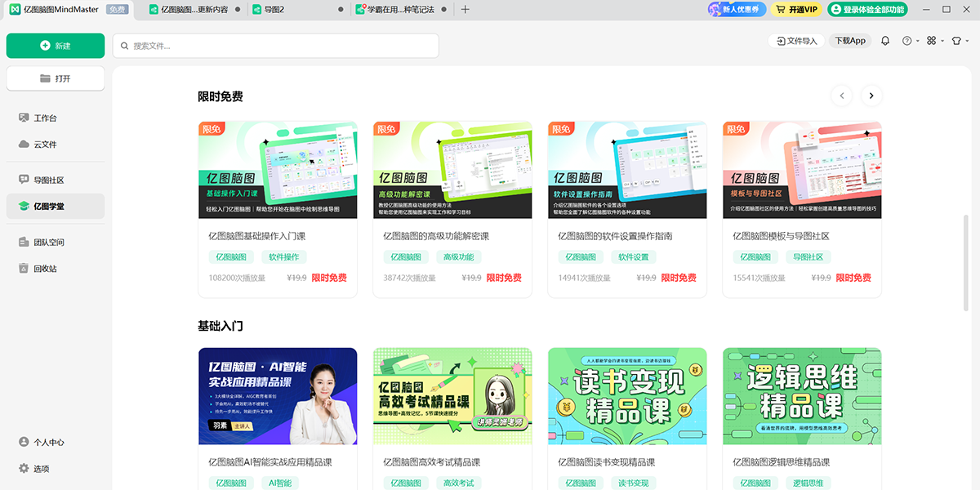Click the right carousel arrow in 限时免费
The width and height of the screenshot is (980, 490).
pyautogui.click(x=871, y=96)
